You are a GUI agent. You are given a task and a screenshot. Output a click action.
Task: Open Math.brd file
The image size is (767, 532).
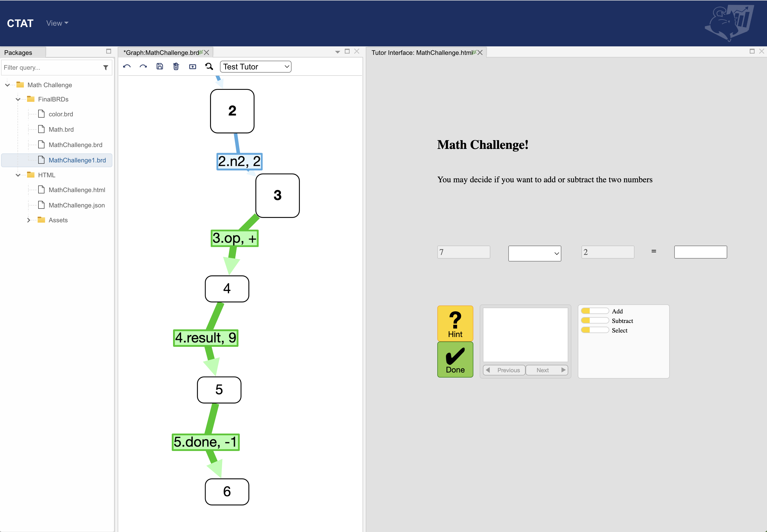point(61,129)
